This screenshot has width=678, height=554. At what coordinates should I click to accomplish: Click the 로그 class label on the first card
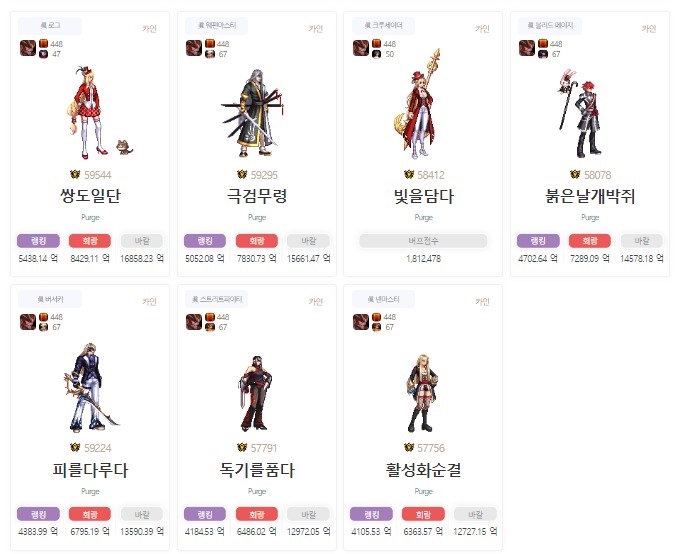coord(50,26)
